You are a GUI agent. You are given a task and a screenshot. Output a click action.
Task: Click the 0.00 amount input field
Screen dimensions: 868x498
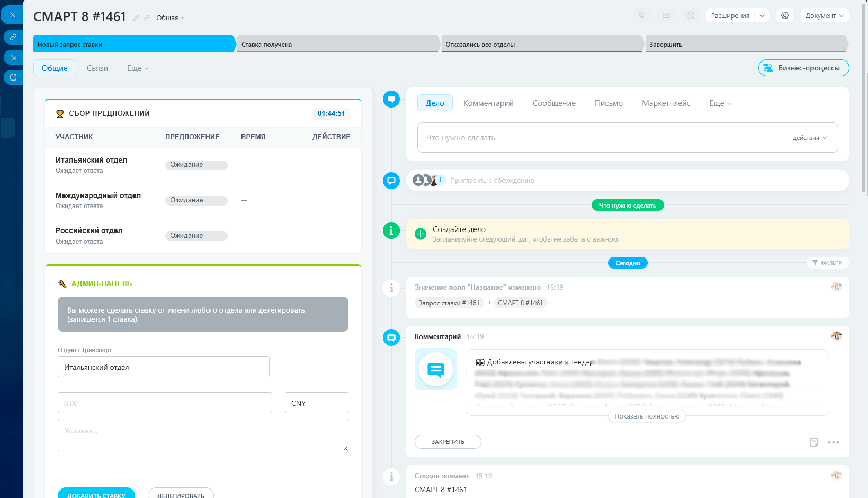(165, 403)
